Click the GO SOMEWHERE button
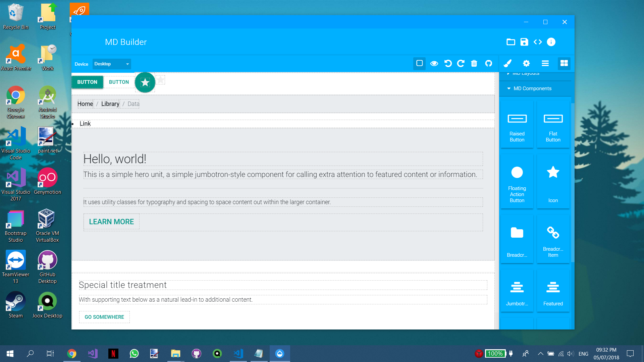Viewport: 644px width, 362px height. click(x=104, y=317)
